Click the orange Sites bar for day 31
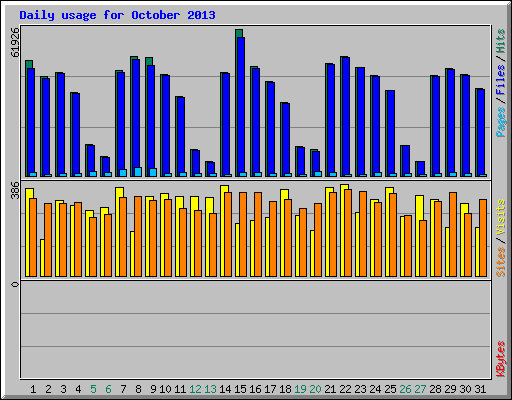 [483, 238]
